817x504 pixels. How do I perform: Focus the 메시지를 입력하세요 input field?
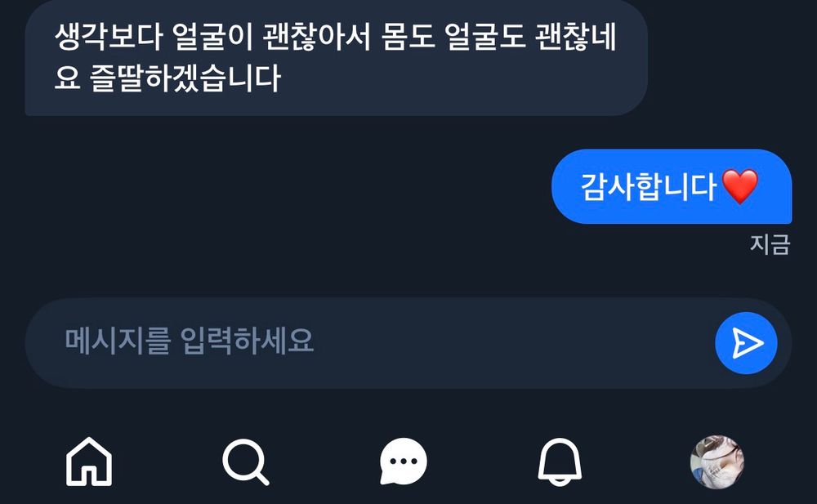point(408,343)
